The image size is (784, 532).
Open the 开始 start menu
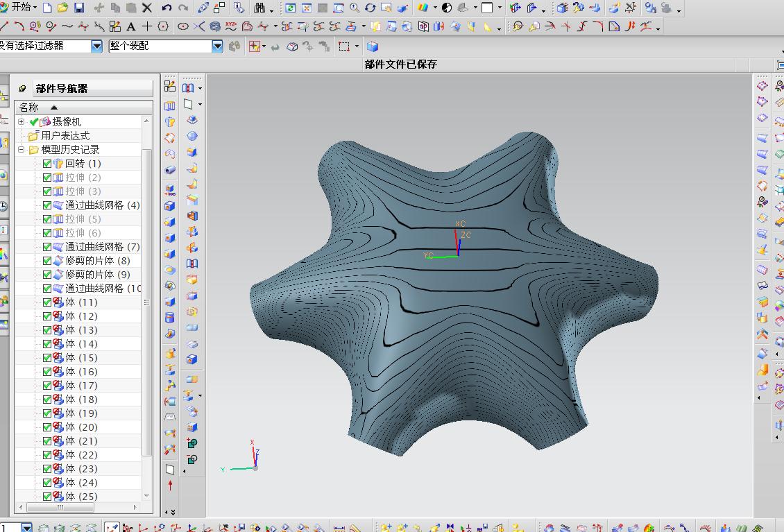coord(19,8)
